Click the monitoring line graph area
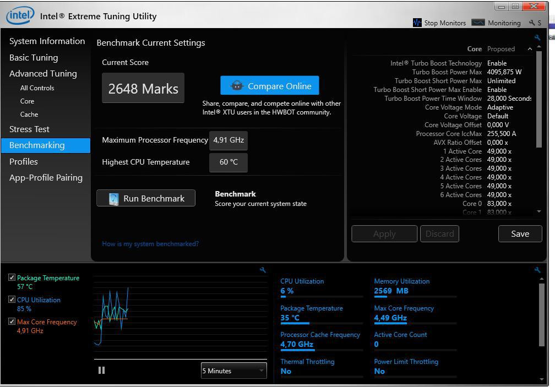This screenshot has width=555, height=392. tap(181, 317)
